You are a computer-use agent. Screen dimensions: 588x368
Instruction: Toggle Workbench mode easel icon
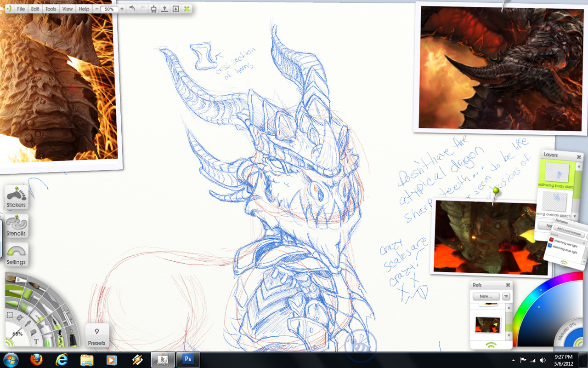point(153,9)
